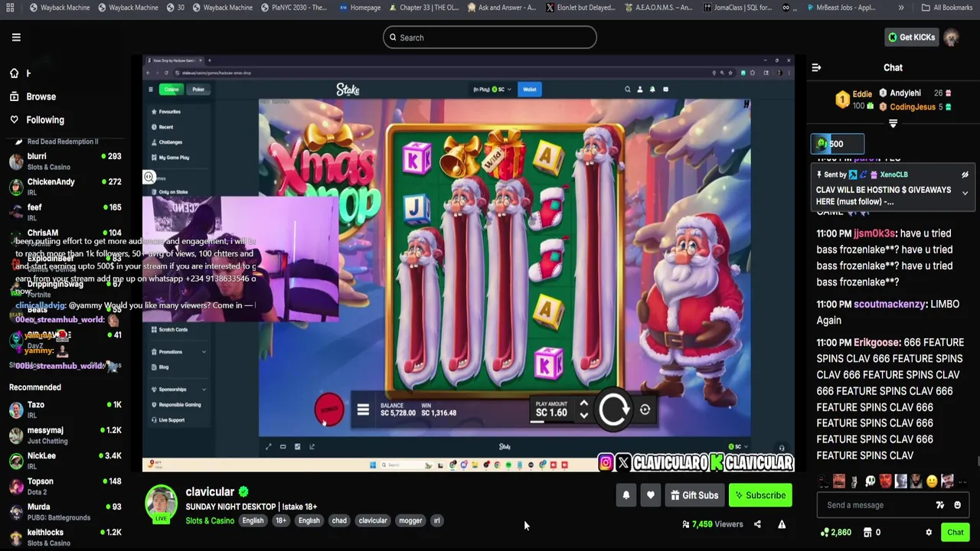Image resolution: width=980 pixels, height=551 pixels.
Task: Open clavicular channel avatar
Action: 162,504
